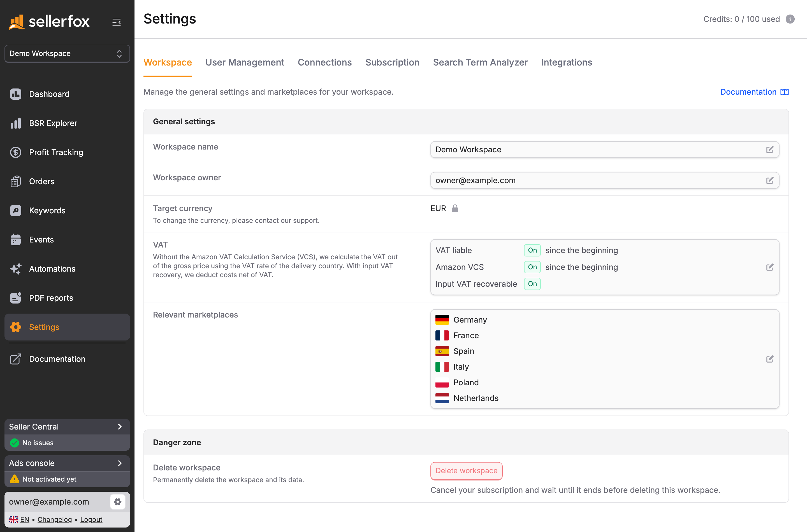Image resolution: width=807 pixels, height=532 pixels.
Task: Click the Workspace owner email field
Action: point(604,181)
